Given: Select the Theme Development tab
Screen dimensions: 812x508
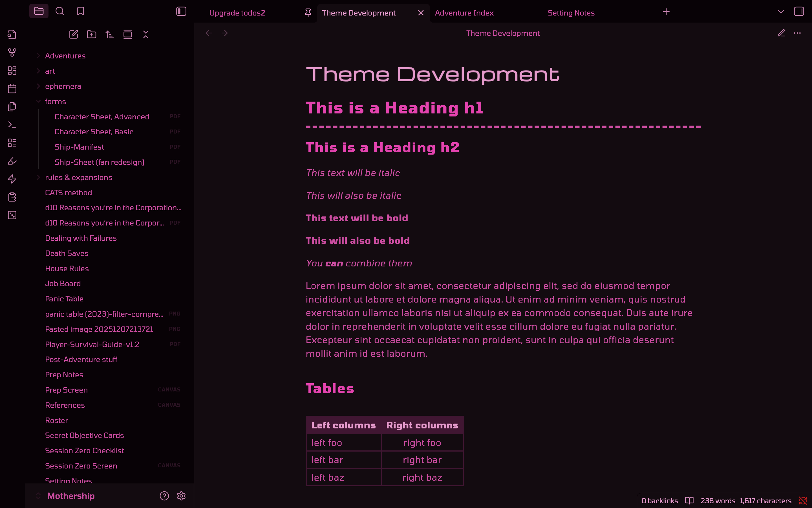Looking at the screenshot, I should (359, 13).
